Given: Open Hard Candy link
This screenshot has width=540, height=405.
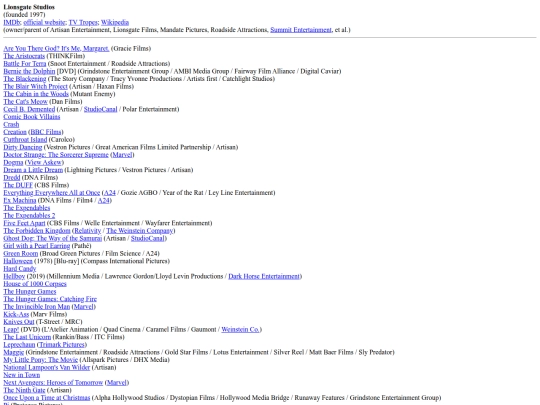Looking at the screenshot, I should point(20,269).
